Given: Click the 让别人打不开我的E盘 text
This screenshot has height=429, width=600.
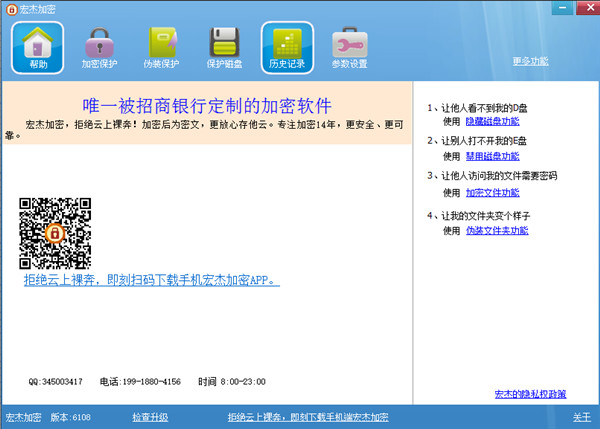Looking at the screenshot, I should click(x=484, y=141).
